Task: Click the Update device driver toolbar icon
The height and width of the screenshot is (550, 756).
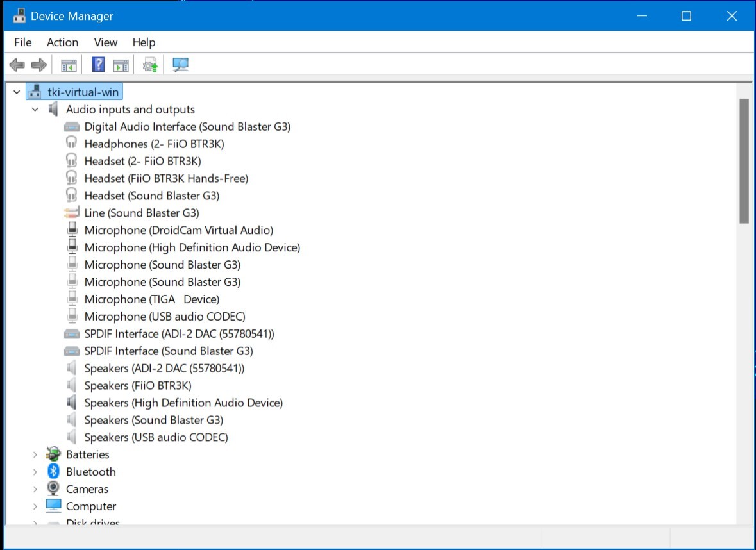Action: (x=150, y=65)
